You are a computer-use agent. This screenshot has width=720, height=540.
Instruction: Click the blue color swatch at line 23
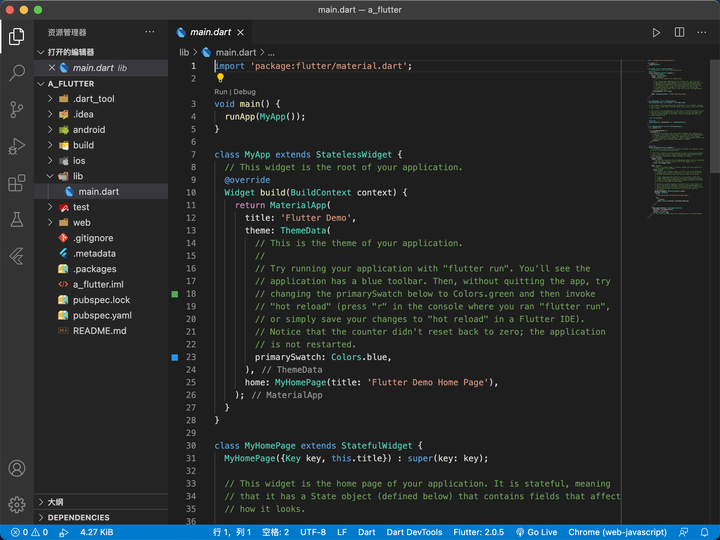(174, 357)
